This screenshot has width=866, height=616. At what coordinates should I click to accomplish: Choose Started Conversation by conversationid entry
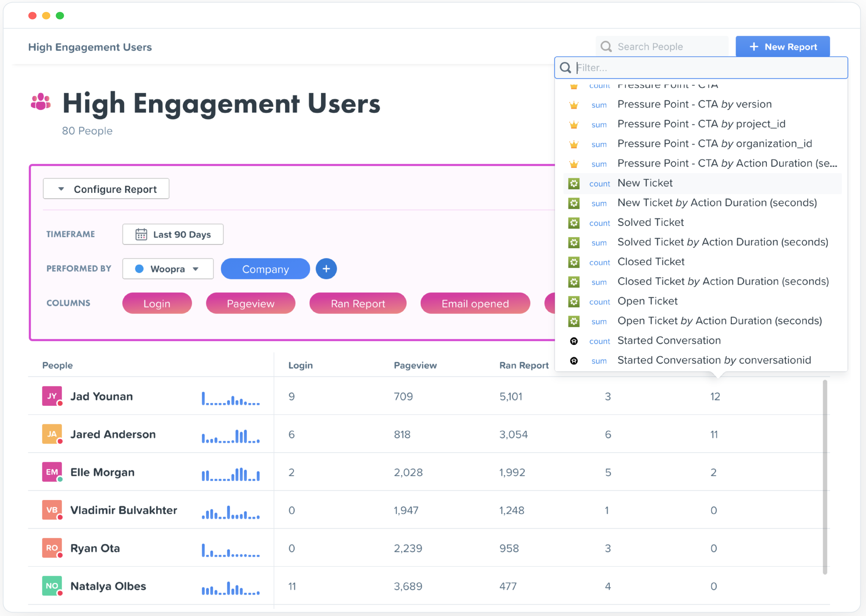(x=702, y=361)
